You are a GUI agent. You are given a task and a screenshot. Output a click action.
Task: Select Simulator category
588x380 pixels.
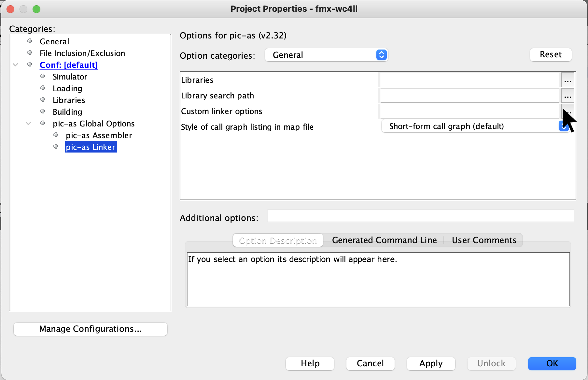(x=70, y=77)
